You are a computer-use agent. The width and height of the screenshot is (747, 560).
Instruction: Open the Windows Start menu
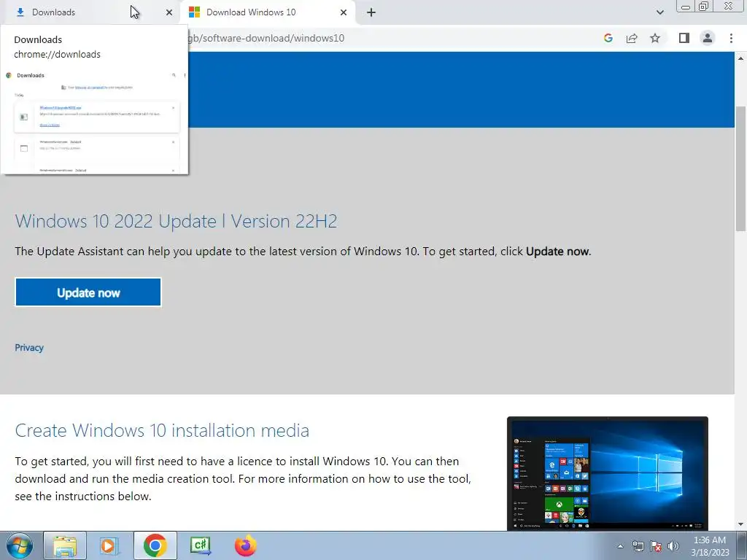(20, 545)
